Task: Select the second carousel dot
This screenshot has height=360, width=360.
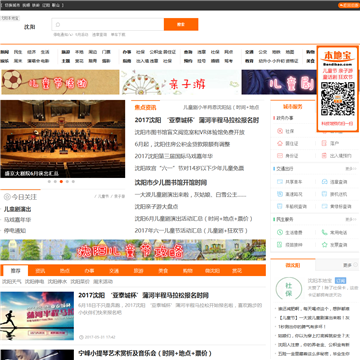Action: pos(55,182)
